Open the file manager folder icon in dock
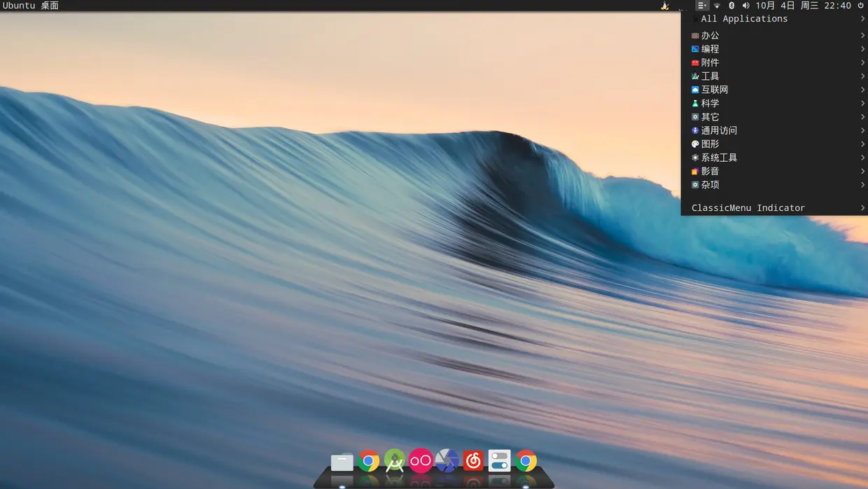 342,462
